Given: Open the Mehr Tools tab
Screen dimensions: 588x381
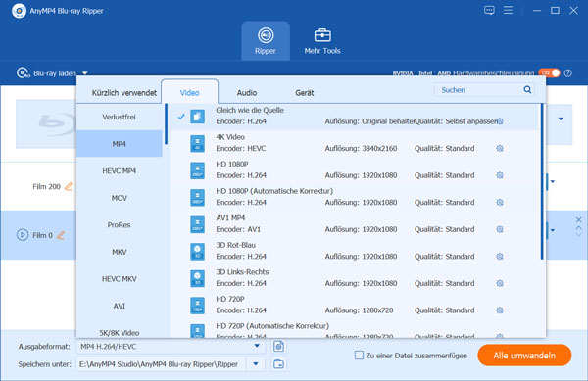Looking at the screenshot, I should point(322,41).
